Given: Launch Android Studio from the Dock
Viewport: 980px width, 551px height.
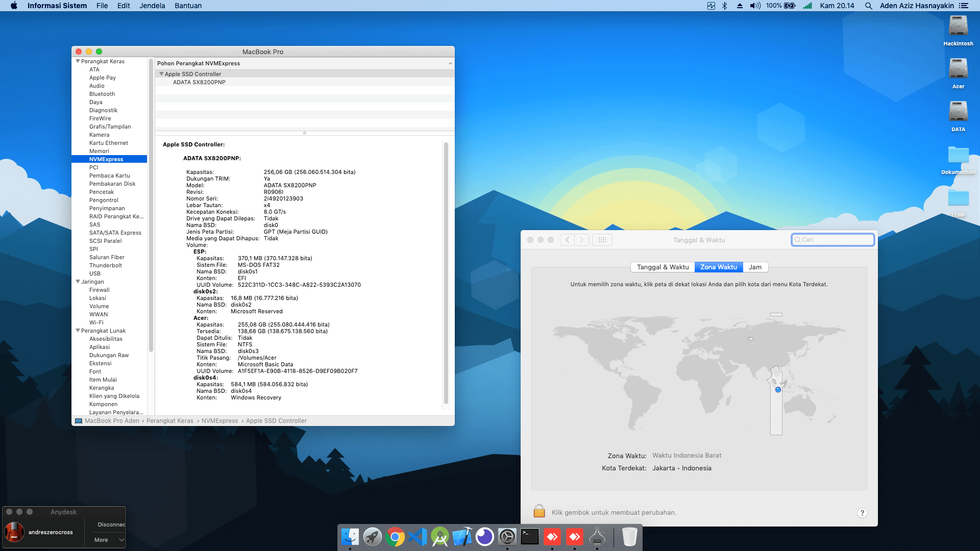Looking at the screenshot, I should point(440,537).
